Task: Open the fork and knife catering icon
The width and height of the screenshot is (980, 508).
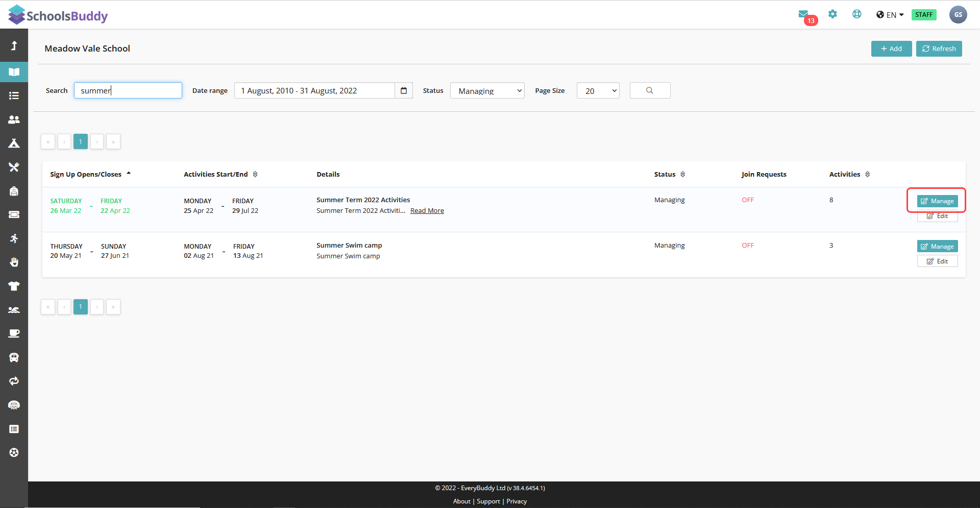Action: pos(14,167)
